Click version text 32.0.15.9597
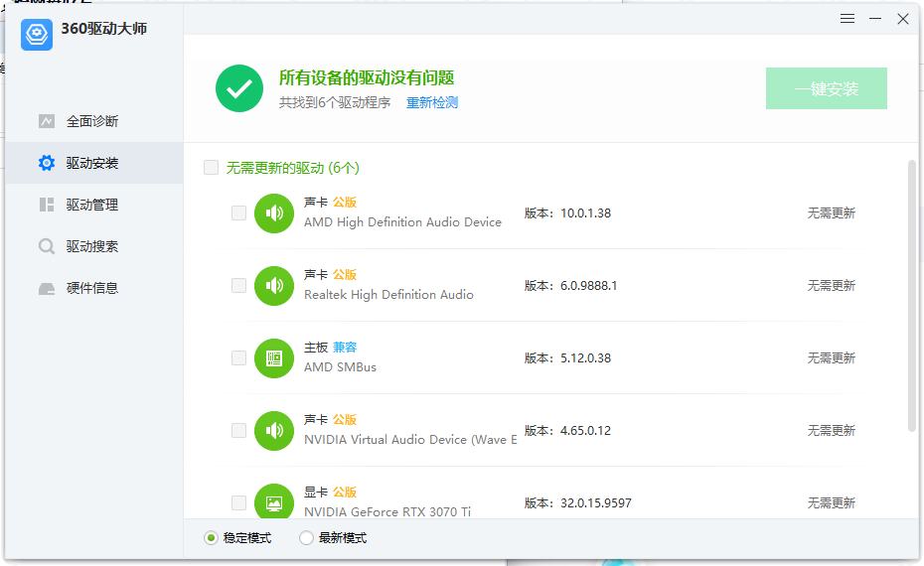The height and width of the screenshot is (566, 924). pos(596,503)
